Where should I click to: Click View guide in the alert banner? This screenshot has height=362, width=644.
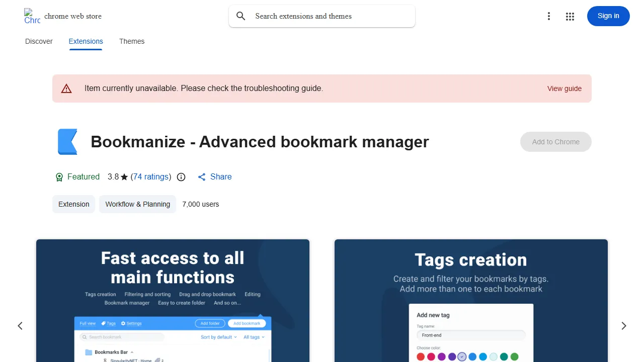[564, 88]
